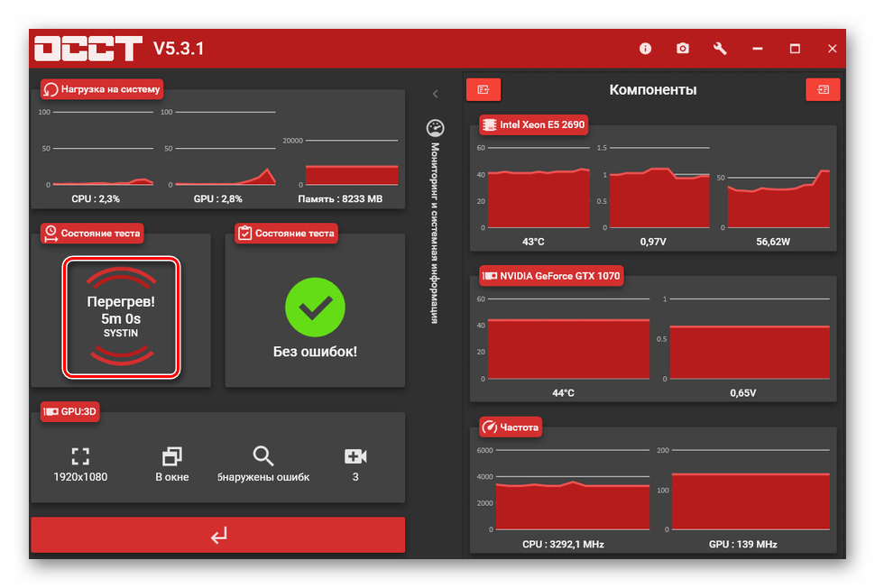Click the 5m 0s timer text
This screenshot has height=588, width=875.
(121, 318)
